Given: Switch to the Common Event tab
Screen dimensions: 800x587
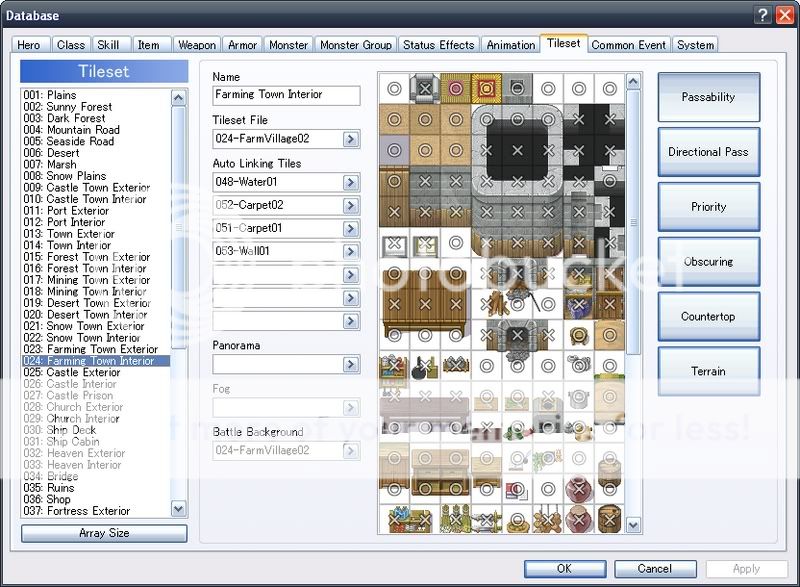Looking at the screenshot, I should (628, 44).
